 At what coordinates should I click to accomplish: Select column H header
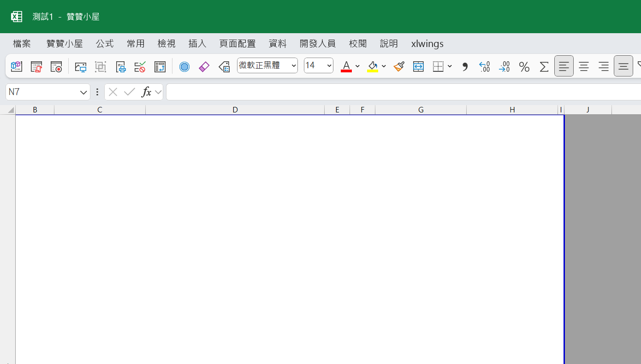coord(512,110)
